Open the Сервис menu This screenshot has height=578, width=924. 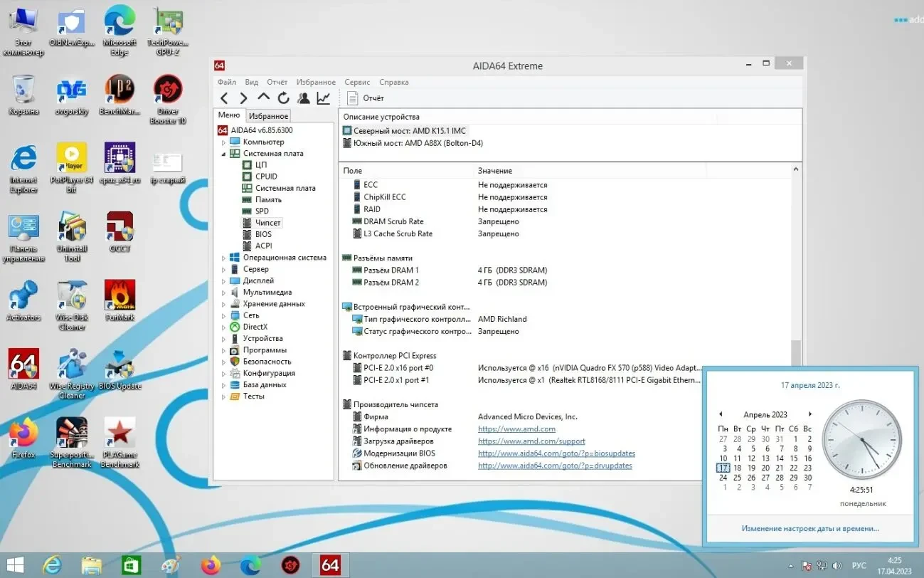click(357, 82)
